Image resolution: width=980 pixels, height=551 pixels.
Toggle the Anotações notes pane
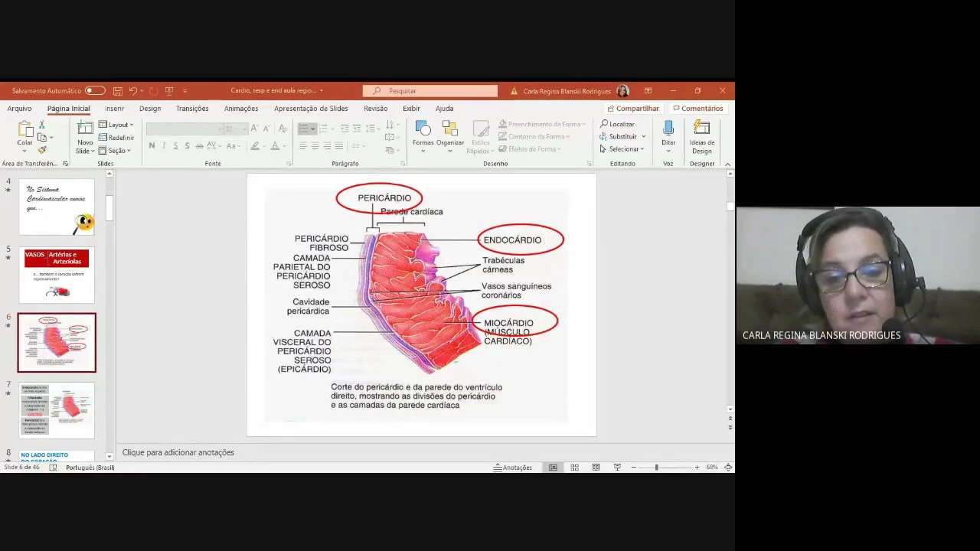coord(513,468)
